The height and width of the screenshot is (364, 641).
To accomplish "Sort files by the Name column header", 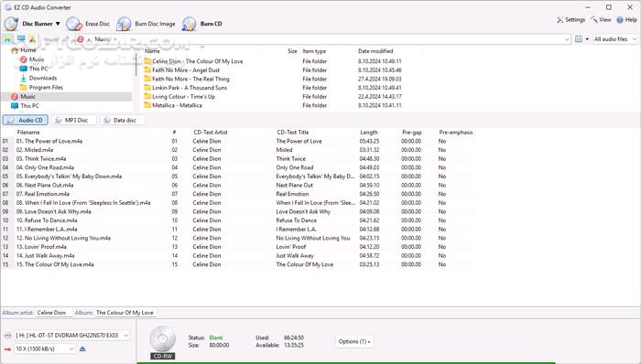I will coord(152,51).
